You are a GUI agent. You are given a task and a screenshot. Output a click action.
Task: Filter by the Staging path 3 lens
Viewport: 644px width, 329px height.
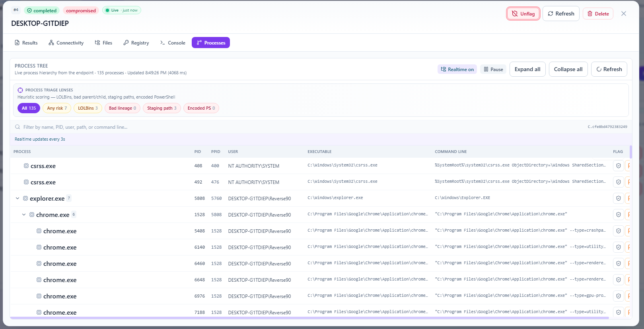click(x=162, y=108)
